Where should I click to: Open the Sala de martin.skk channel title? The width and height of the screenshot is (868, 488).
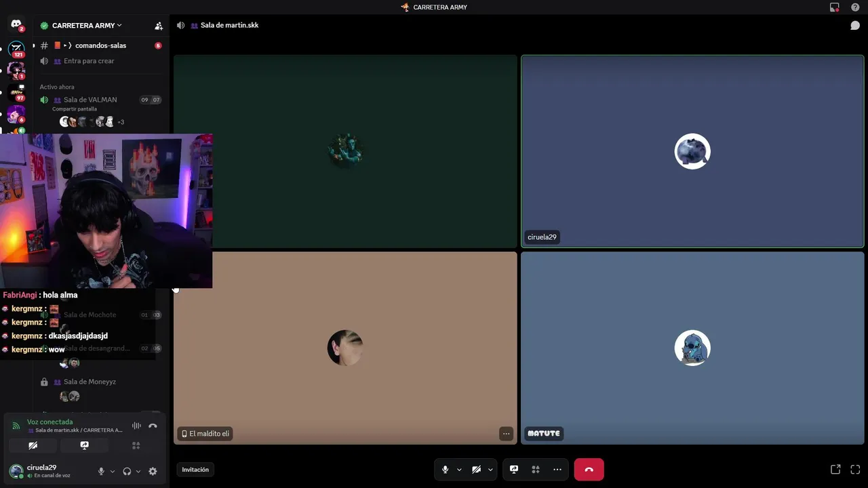[229, 26]
